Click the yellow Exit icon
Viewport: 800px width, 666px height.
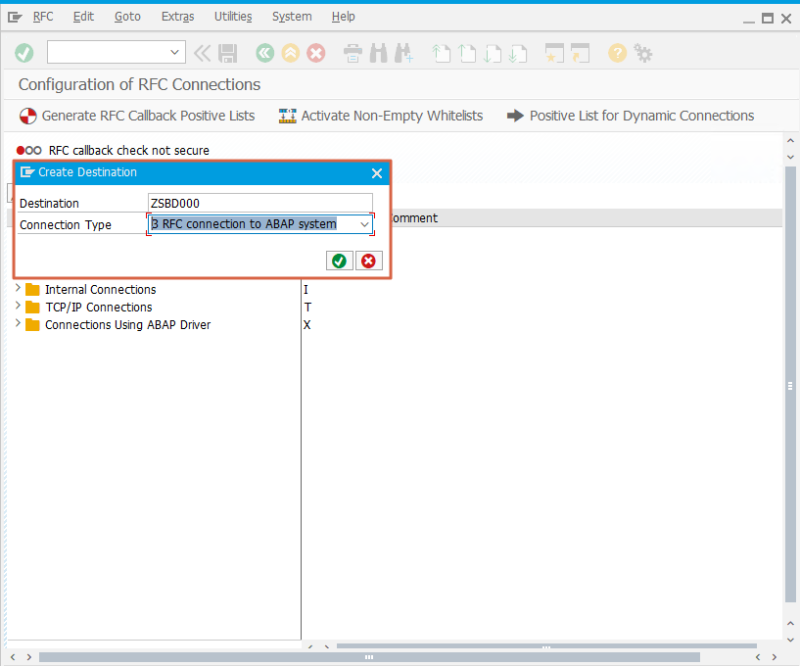(290, 53)
